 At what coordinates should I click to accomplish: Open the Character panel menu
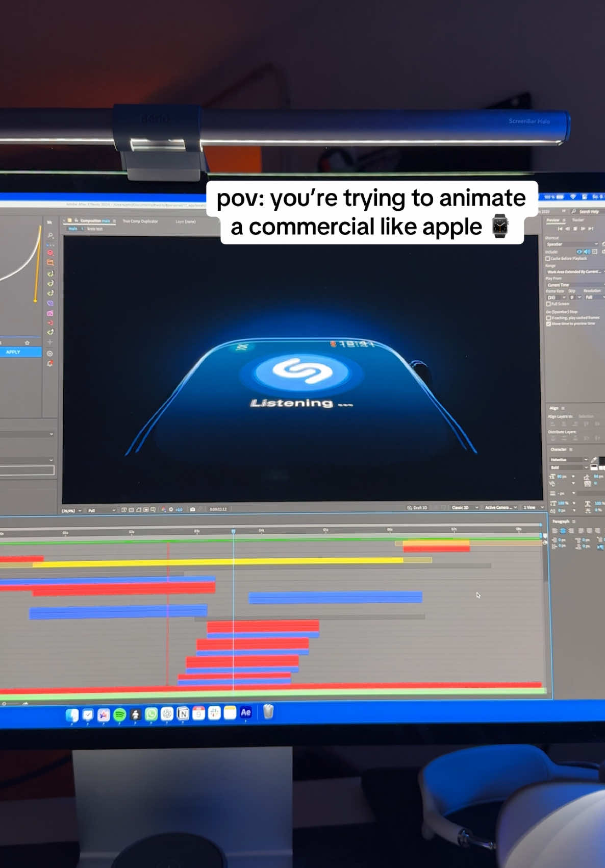click(571, 450)
